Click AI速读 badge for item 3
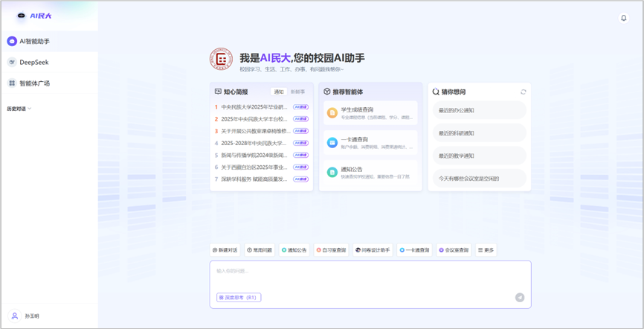 pyautogui.click(x=300, y=131)
